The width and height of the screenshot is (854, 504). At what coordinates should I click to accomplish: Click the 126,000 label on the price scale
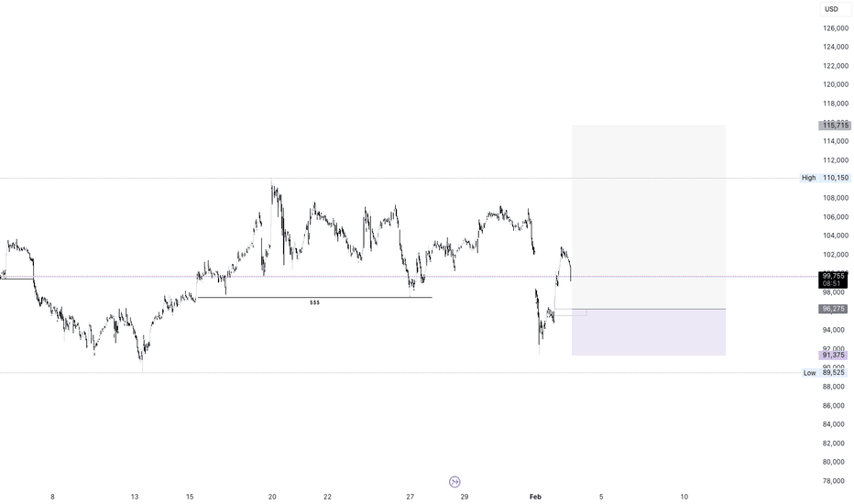pyautogui.click(x=836, y=27)
